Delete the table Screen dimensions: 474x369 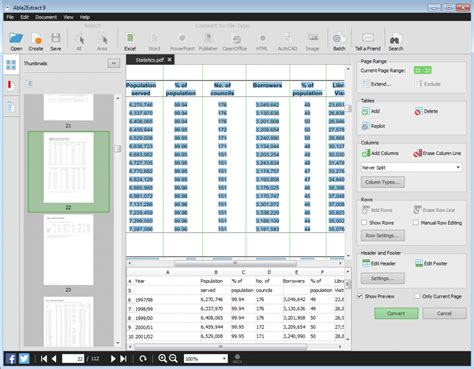(x=426, y=111)
